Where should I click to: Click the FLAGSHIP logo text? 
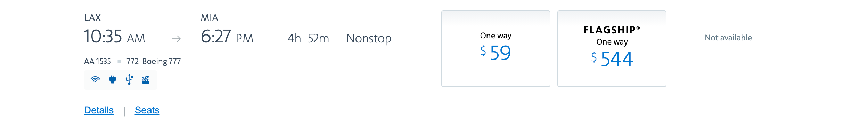(612, 30)
